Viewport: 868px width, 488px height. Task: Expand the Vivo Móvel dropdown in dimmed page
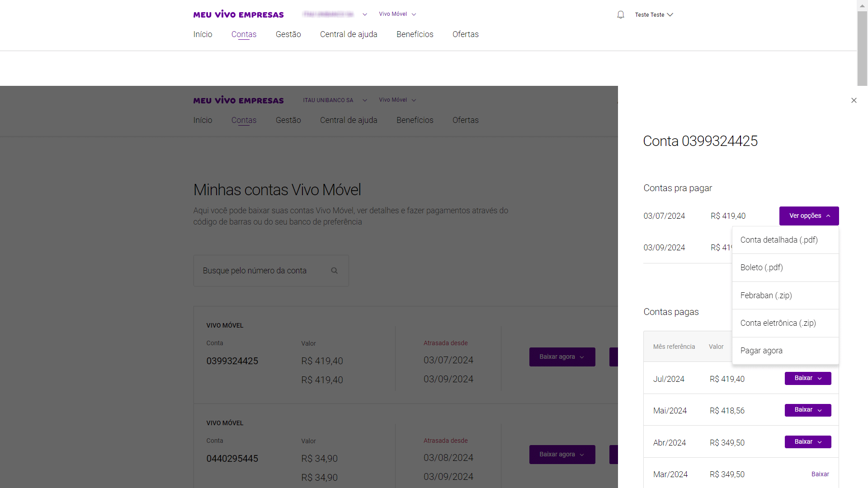[397, 100]
